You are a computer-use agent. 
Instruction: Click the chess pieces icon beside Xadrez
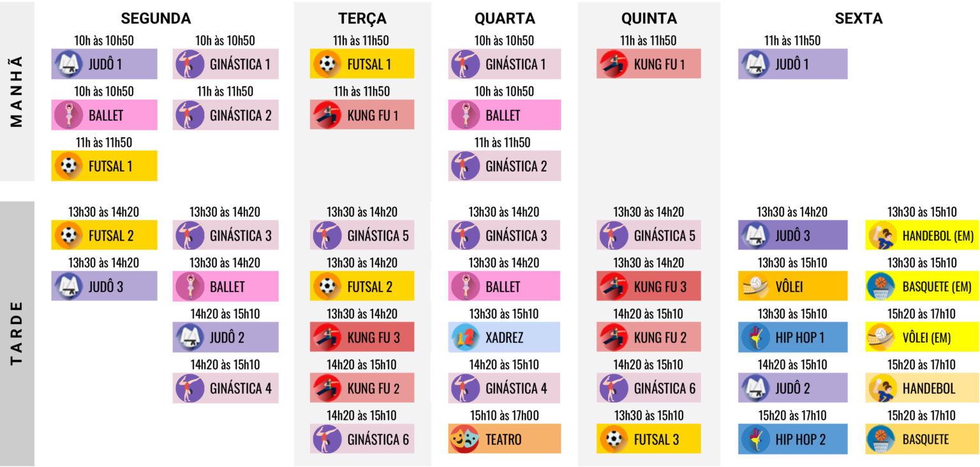pos(464,337)
